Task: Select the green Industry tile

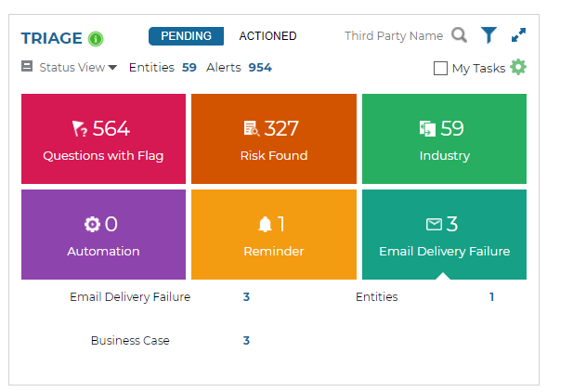Action: 444,138
